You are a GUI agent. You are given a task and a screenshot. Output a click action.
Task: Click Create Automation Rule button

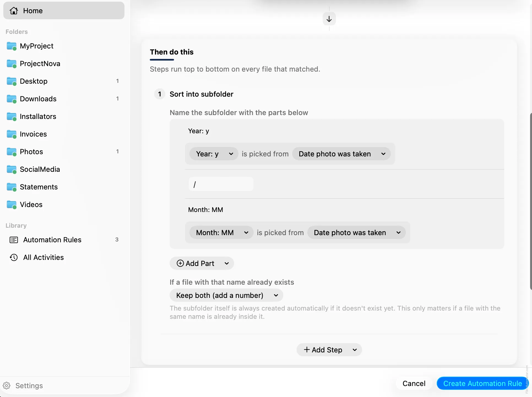(x=482, y=384)
